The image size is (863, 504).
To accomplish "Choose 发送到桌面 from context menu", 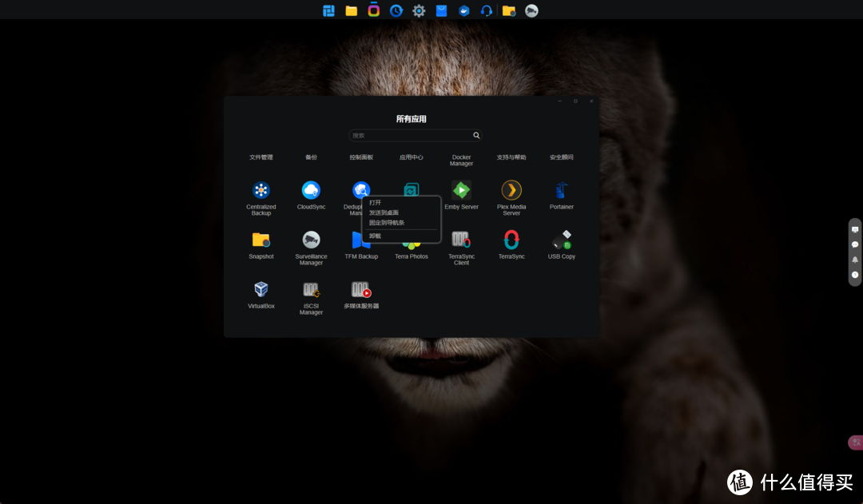I will pos(384,212).
